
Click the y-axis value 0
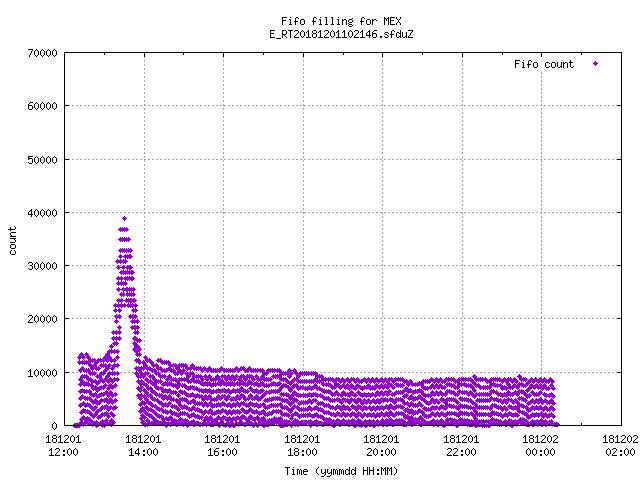(54, 426)
